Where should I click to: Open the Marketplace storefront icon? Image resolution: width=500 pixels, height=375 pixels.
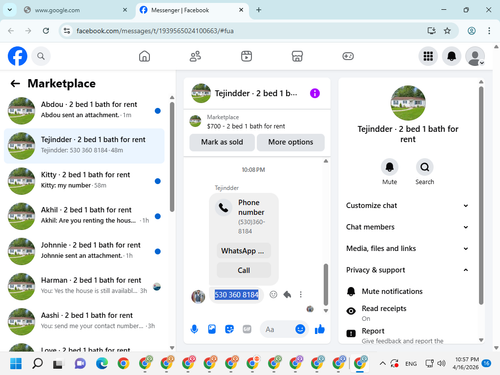(297, 56)
